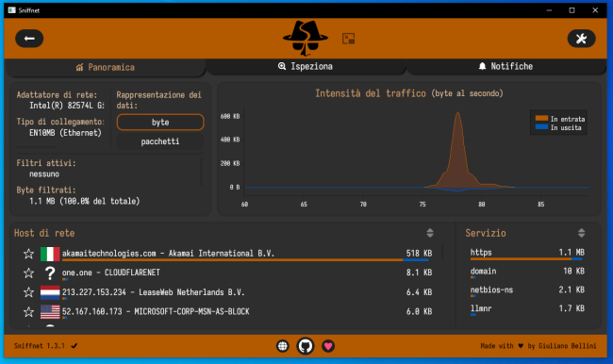Viewport: 613px width, 364px height.
Task: Open the website globe icon
Action: pyautogui.click(x=283, y=346)
